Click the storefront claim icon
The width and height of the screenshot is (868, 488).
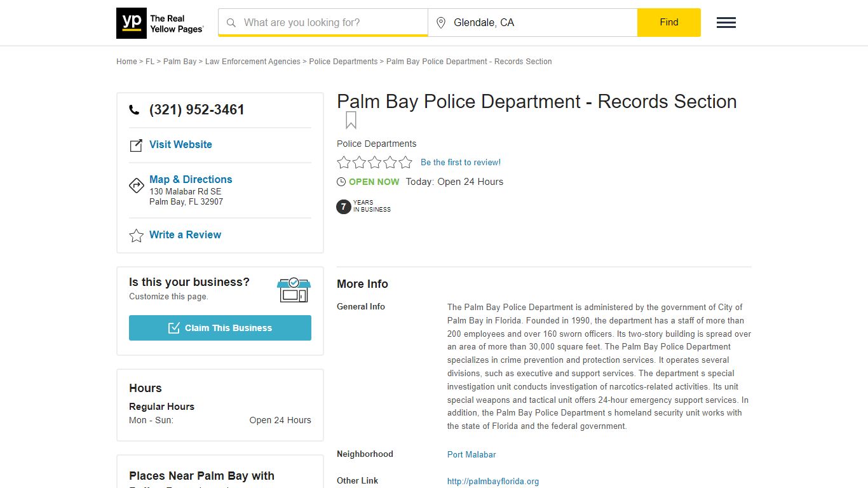click(294, 290)
